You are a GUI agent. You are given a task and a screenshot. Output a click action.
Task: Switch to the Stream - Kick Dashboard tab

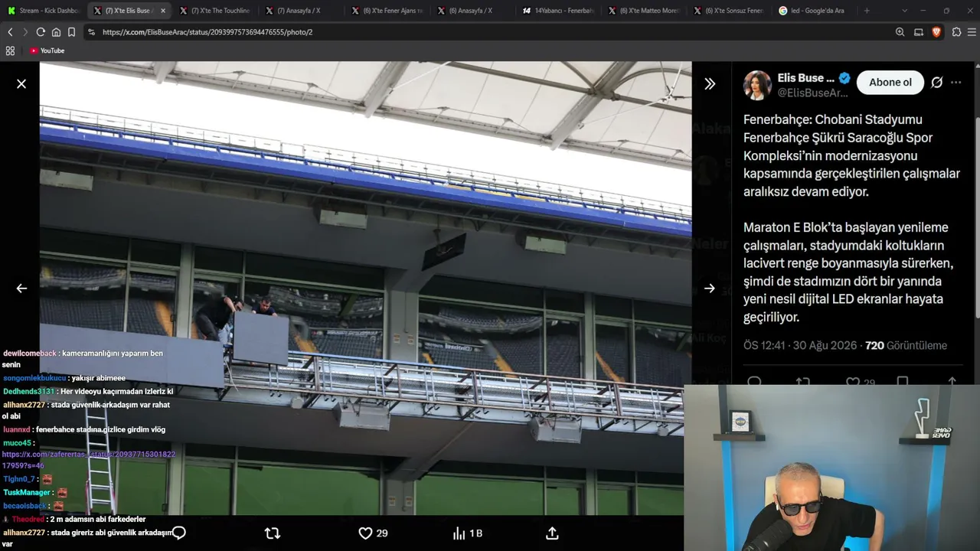click(x=43, y=11)
